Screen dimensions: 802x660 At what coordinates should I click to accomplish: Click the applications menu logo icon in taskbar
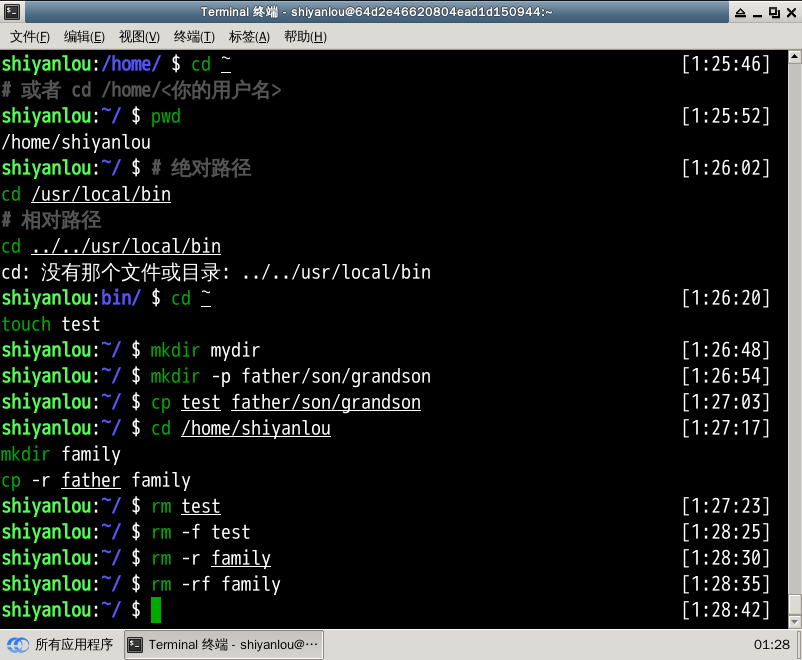tap(17, 645)
